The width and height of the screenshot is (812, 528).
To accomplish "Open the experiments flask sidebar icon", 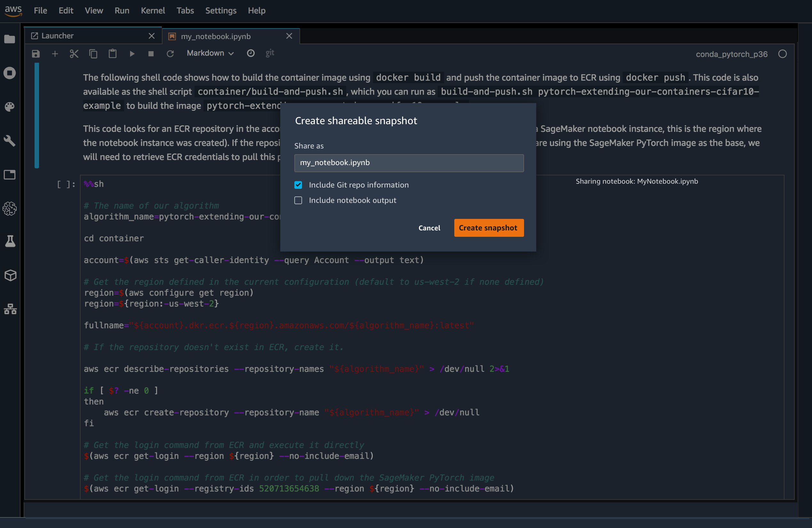I will (x=10, y=241).
